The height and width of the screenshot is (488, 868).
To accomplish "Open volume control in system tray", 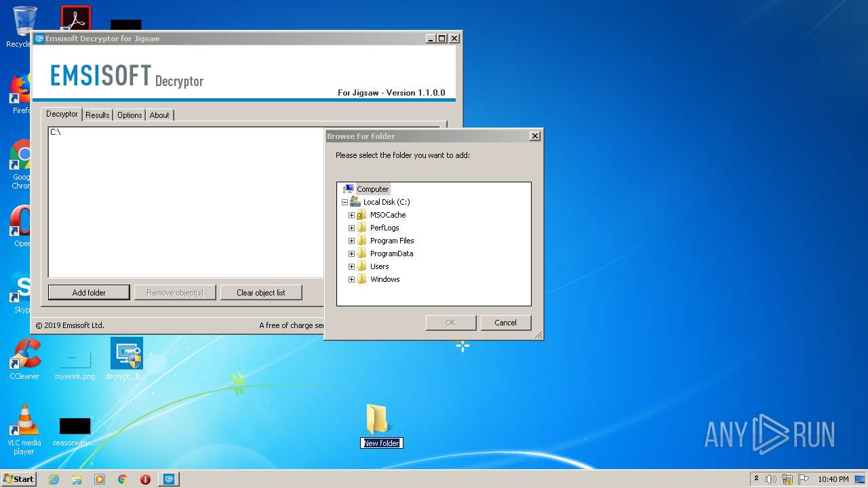I will click(771, 479).
